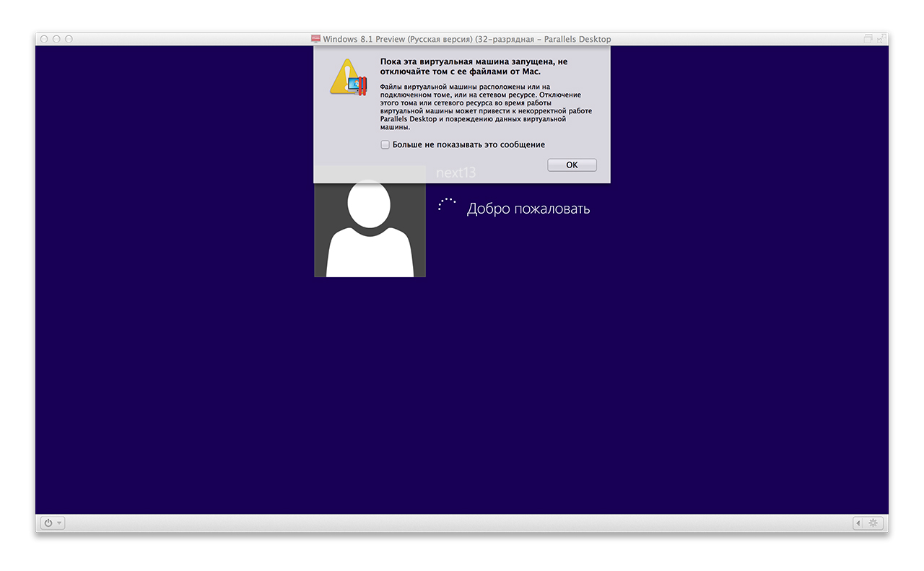The height and width of the screenshot is (571, 924).
Task: Click the next13 username label
Action: coord(456,173)
